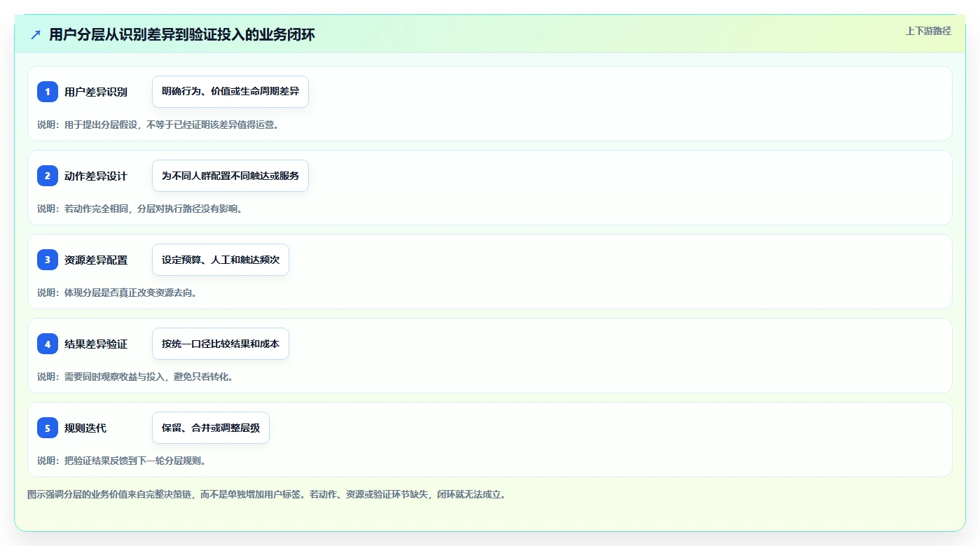Select the 动作差异设计 step heading
The image size is (980, 546).
pyautogui.click(x=96, y=176)
